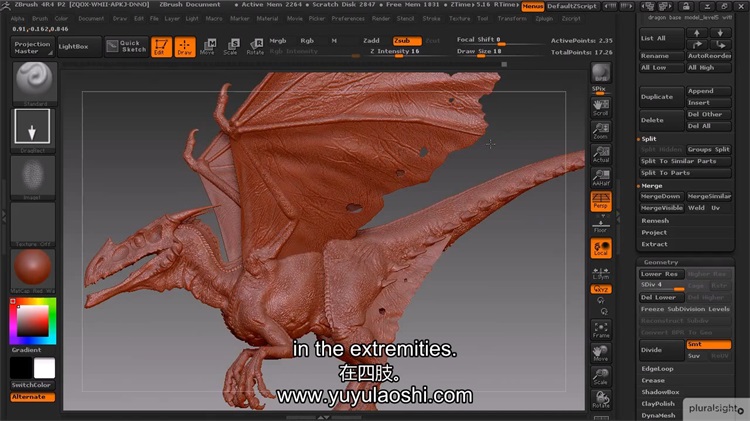Screen dimensions: 750x421
Task: Click the right shelf Rotate icon
Action: click(x=601, y=399)
